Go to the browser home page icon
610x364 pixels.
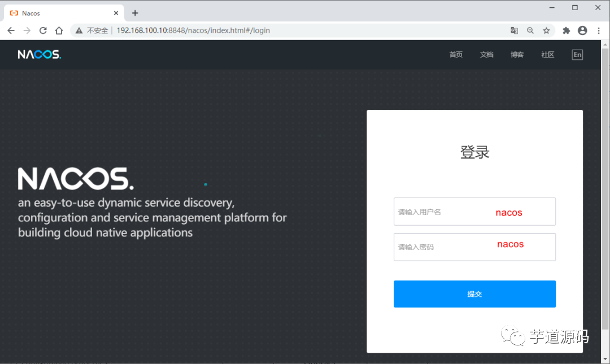[59, 30]
